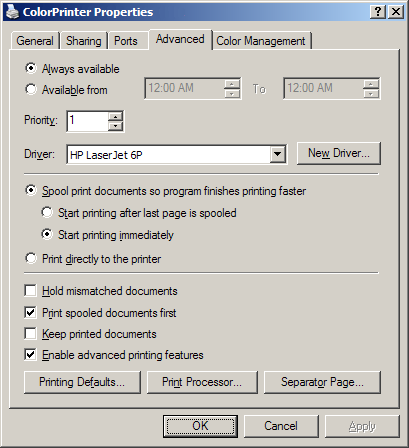Viewport: 409px width, 448px height.
Task: Go to the Ports tab
Action: tap(126, 41)
